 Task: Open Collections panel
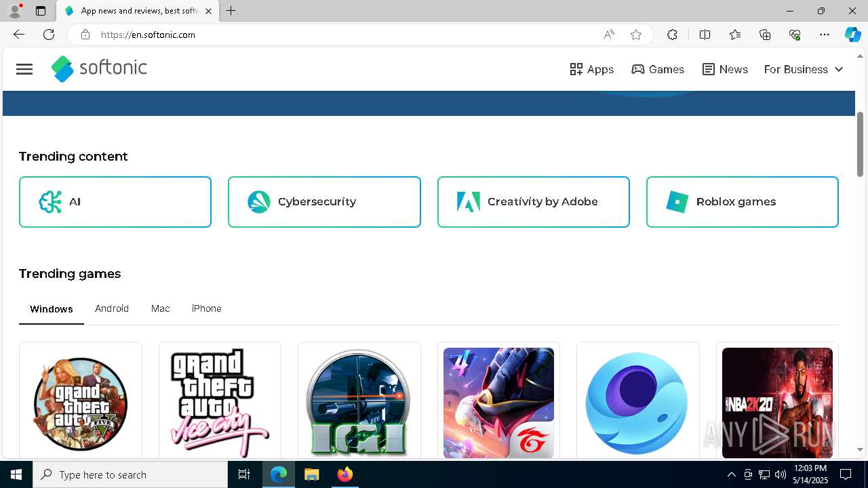765,35
